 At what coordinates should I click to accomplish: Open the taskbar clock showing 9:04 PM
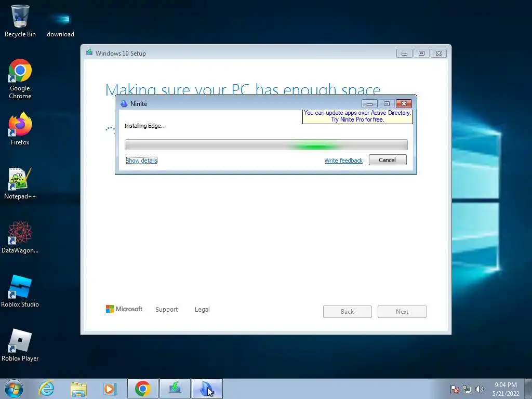506,389
